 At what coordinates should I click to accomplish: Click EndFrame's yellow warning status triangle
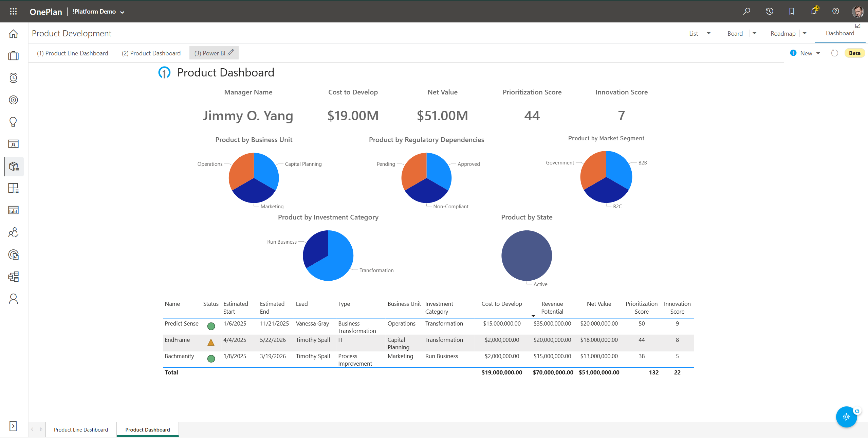click(x=211, y=342)
